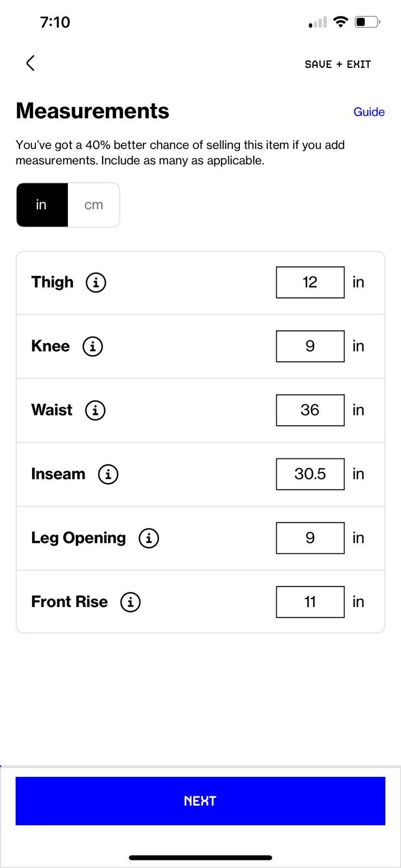Open Thigh measurement info icon
The width and height of the screenshot is (401, 868).
pos(96,283)
